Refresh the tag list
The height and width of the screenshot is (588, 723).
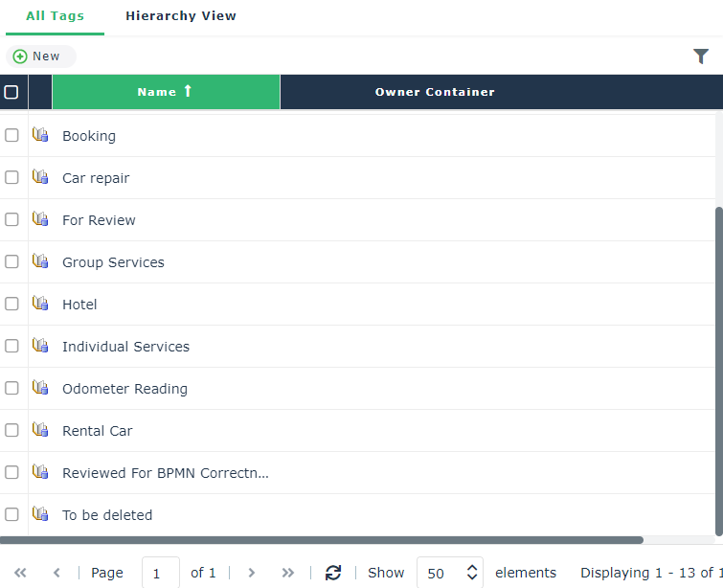click(x=333, y=573)
